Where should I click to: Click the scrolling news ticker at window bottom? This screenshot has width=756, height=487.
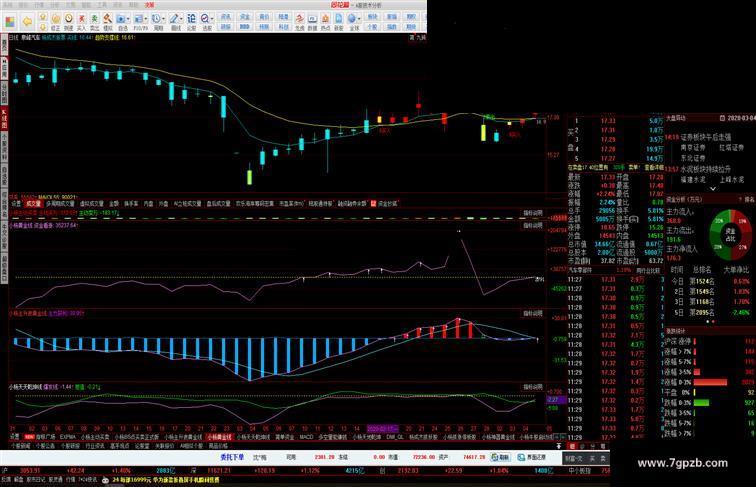tap(166, 480)
